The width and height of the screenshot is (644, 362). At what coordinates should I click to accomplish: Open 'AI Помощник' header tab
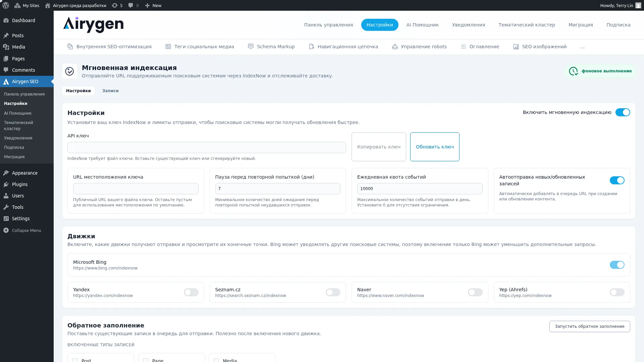[422, 25]
